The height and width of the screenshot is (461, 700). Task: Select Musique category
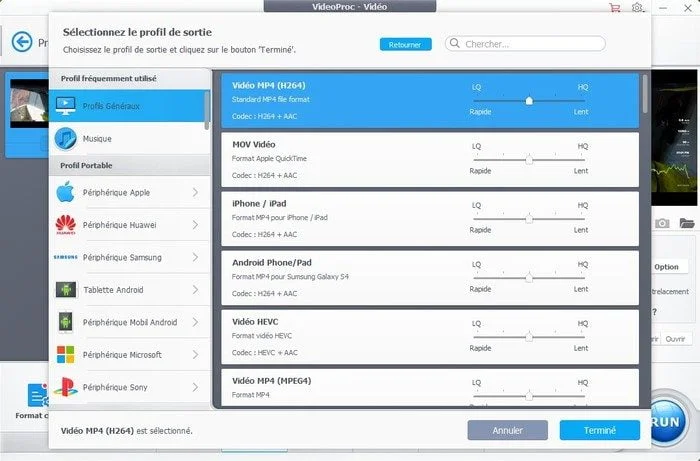click(x=127, y=138)
